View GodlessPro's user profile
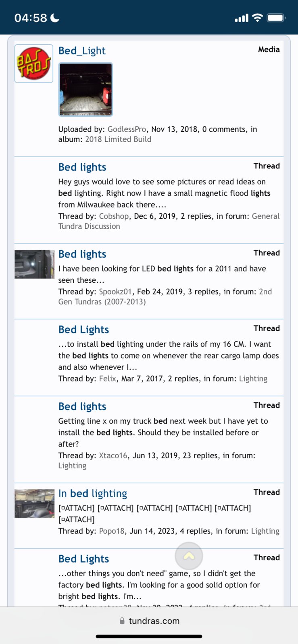Screen dimensions: 298x644 (127, 129)
